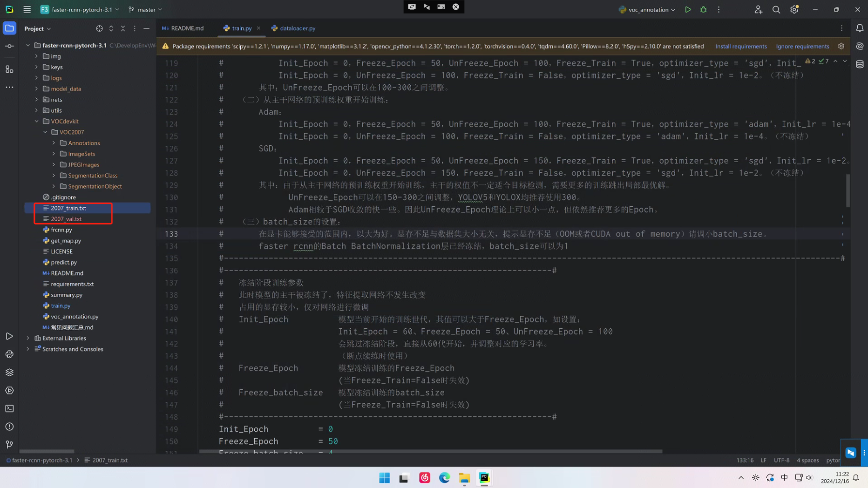Open Project panel options menu
Image resolution: width=868 pixels, height=488 pixels.
tap(135, 29)
